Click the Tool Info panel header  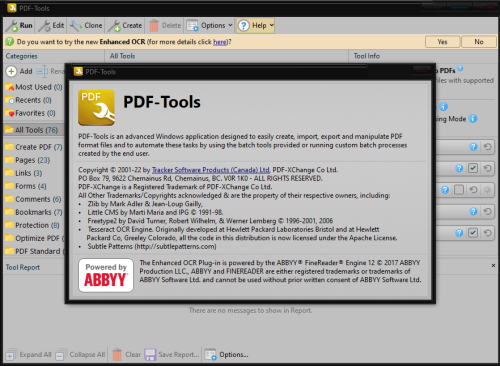(x=366, y=56)
